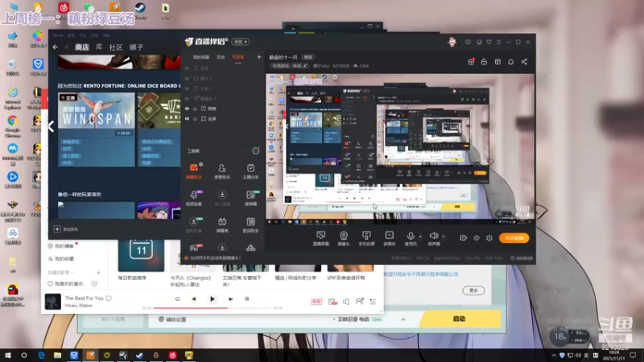
Task: Adjust volume icon in music player
Action: [346, 302]
